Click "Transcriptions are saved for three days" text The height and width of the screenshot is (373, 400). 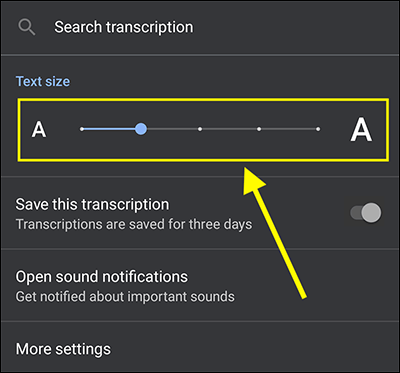click(x=134, y=224)
